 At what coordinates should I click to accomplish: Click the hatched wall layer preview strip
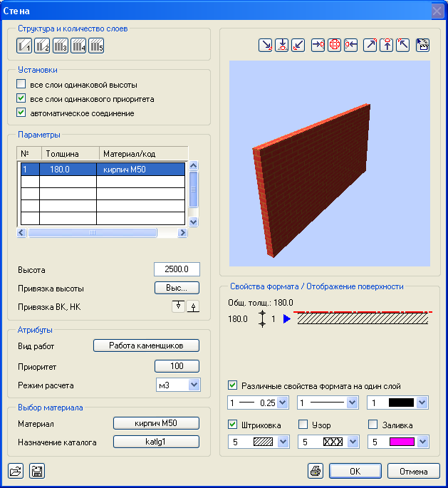pyautogui.click(x=363, y=318)
